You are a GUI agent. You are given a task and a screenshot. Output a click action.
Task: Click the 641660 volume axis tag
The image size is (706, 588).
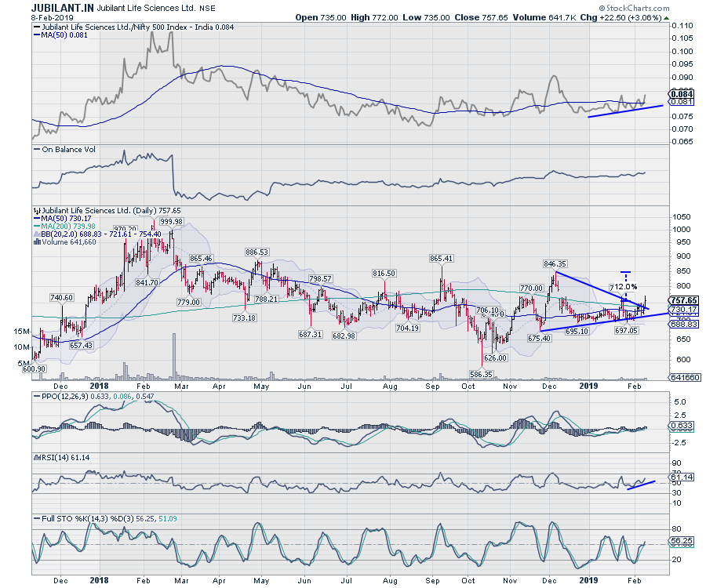point(685,377)
